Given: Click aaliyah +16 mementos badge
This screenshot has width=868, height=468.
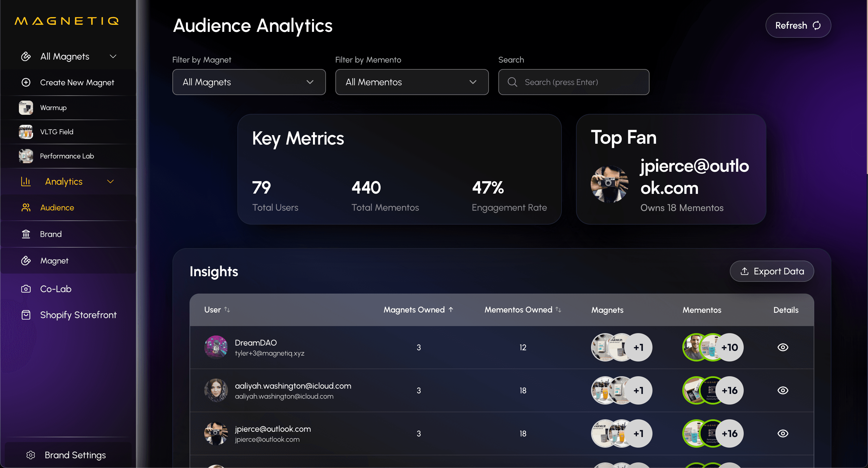Looking at the screenshot, I should coord(730,391).
